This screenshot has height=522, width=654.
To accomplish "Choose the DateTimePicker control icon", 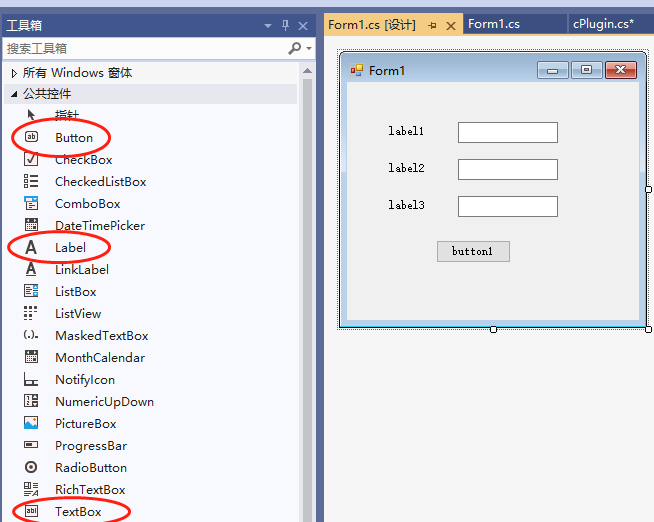I will 31,225.
